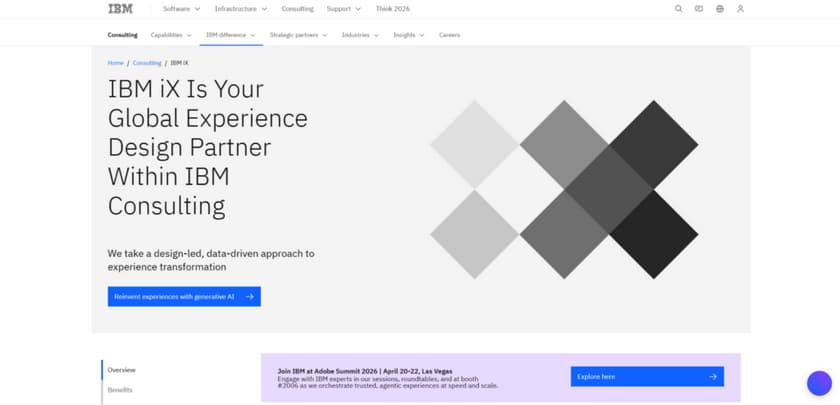The image size is (840, 405).
Task: Click the IBM logo
Action: pyautogui.click(x=121, y=9)
